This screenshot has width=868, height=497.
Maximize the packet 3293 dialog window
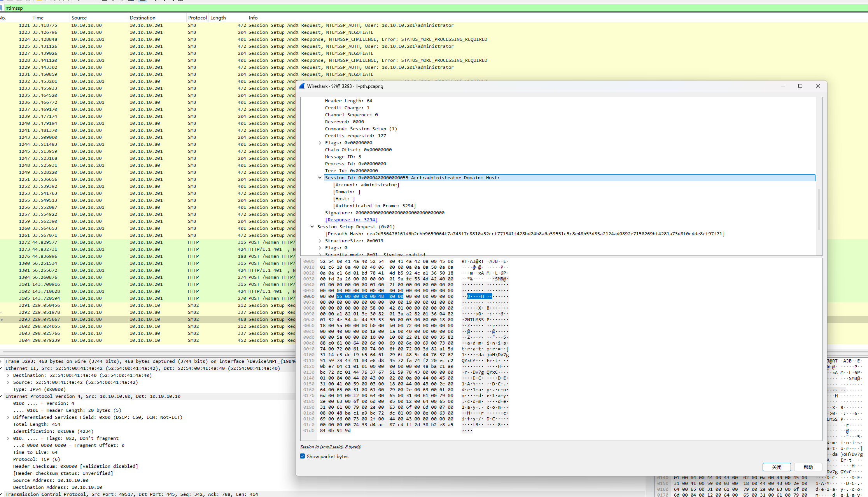pyautogui.click(x=800, y=86)
